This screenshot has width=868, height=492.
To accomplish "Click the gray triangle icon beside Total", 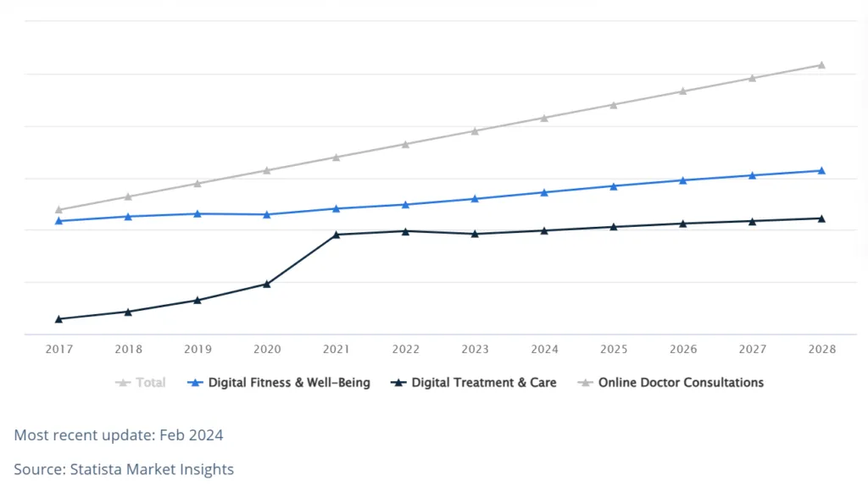I will tap(123, 383).
